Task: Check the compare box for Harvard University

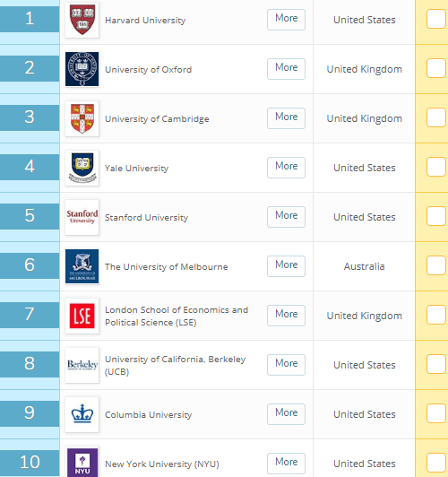Action: click(x=436, y=19)
